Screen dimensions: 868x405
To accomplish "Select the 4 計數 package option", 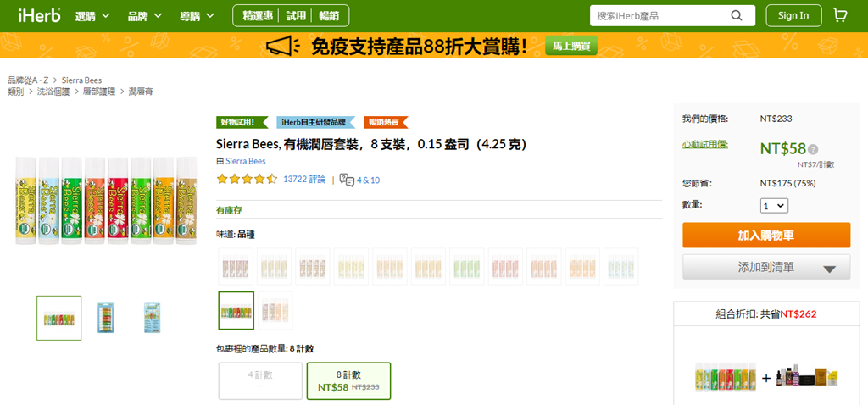I will 260,380.
